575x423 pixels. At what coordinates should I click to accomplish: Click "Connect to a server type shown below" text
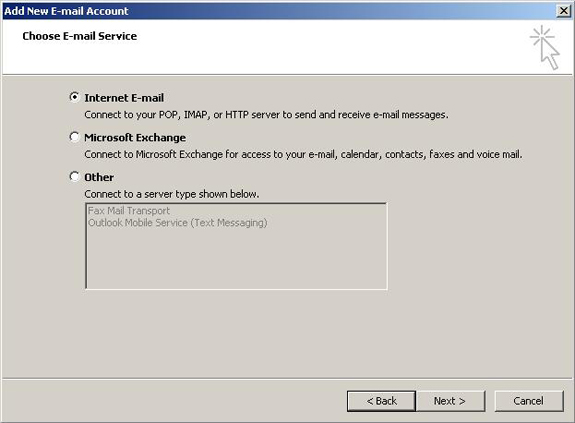172,194
